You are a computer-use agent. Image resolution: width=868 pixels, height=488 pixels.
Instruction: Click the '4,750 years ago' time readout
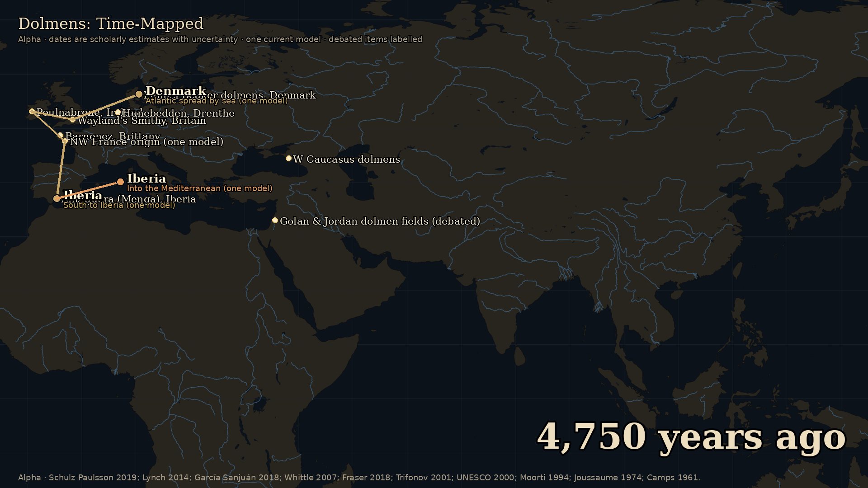point(691,437)
